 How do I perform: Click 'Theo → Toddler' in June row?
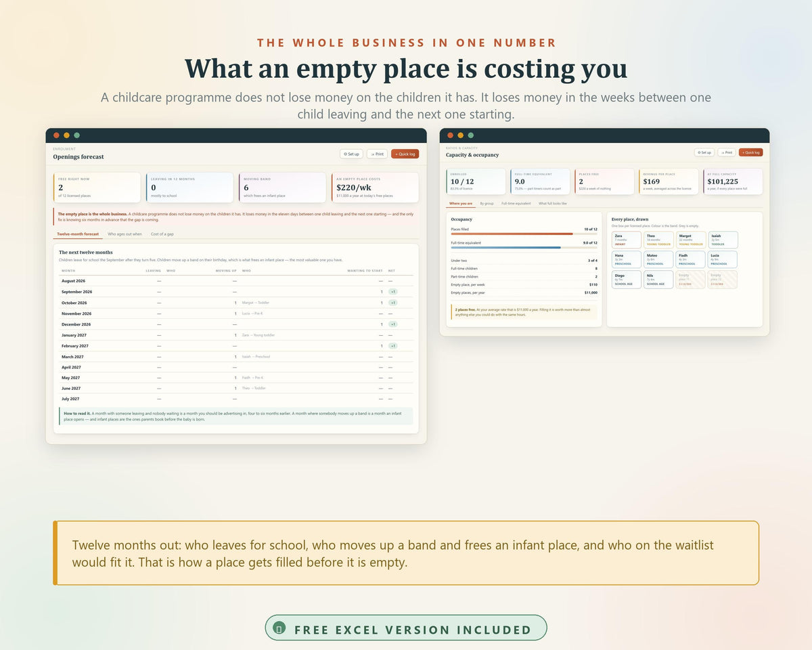[x=254, y=388]
